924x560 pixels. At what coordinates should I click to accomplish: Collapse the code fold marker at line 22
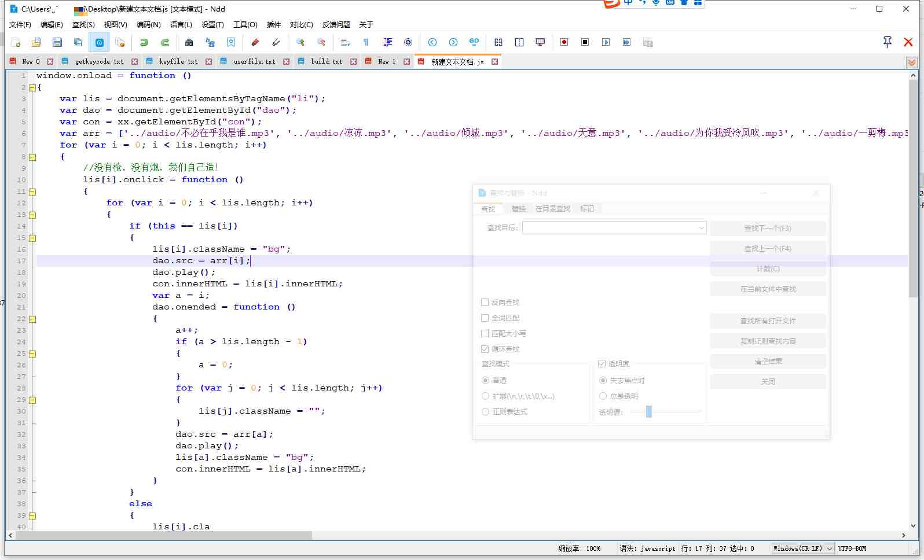[32, 319]
